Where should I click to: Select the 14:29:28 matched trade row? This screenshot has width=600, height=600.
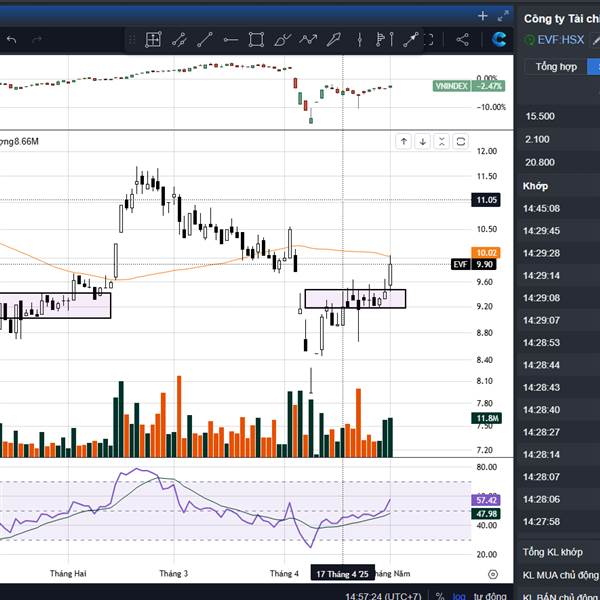click(559, 253)
